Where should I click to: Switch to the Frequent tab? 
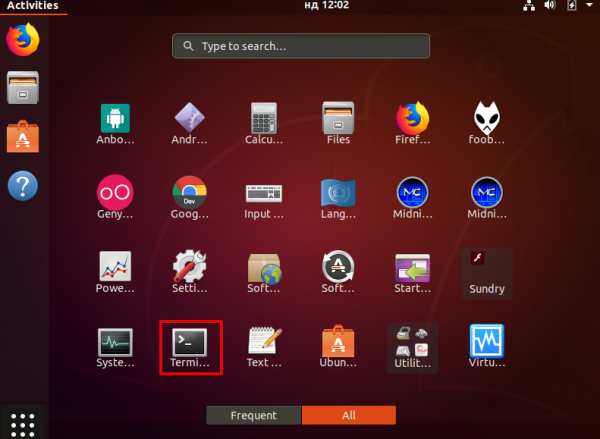point(253,415)
